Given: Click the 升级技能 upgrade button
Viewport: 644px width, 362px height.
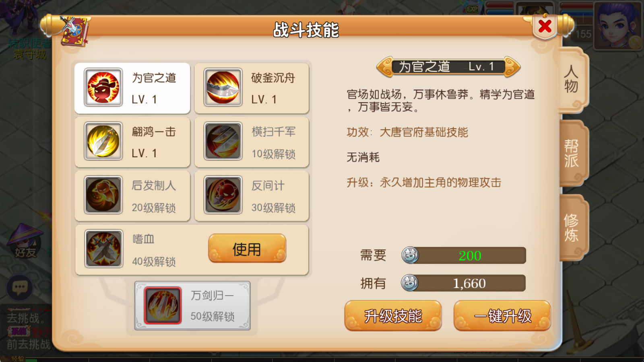Looking at the screenshot, I should pos(393,316).
